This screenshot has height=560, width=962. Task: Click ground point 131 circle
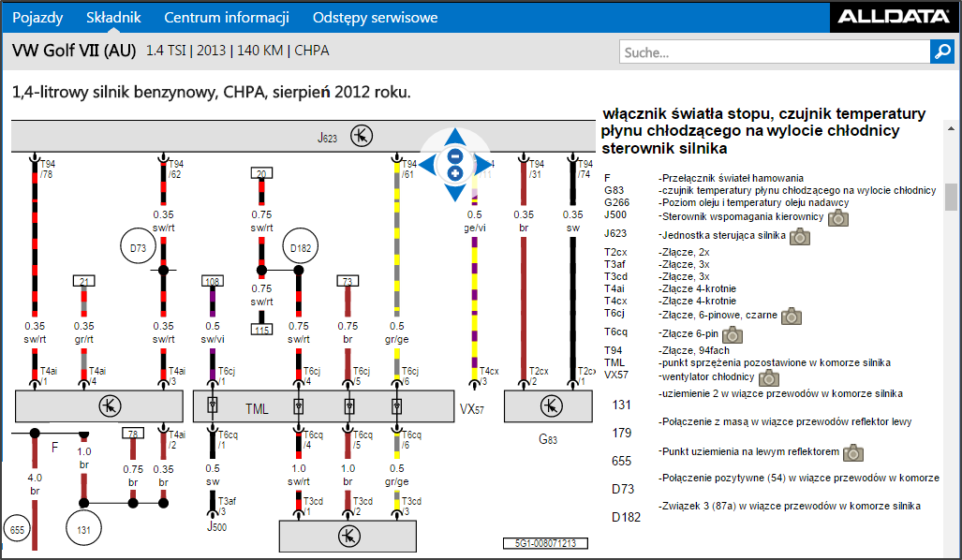tap(83, 529)
